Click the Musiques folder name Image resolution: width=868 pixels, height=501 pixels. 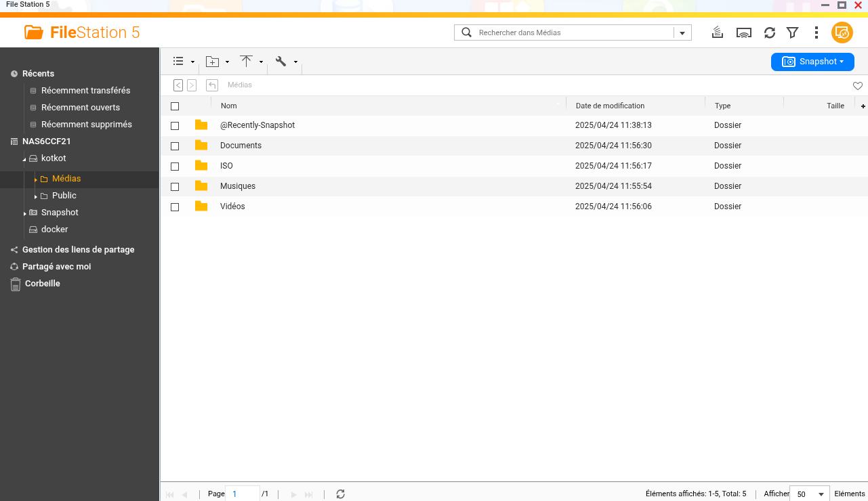click(x=238, y=186)
